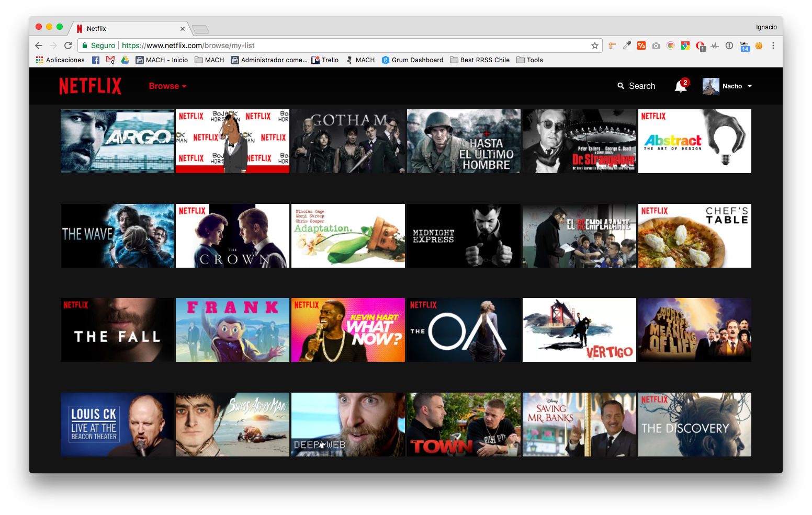Reload the current page
812x515 pixels.
[x=68, y=45]
